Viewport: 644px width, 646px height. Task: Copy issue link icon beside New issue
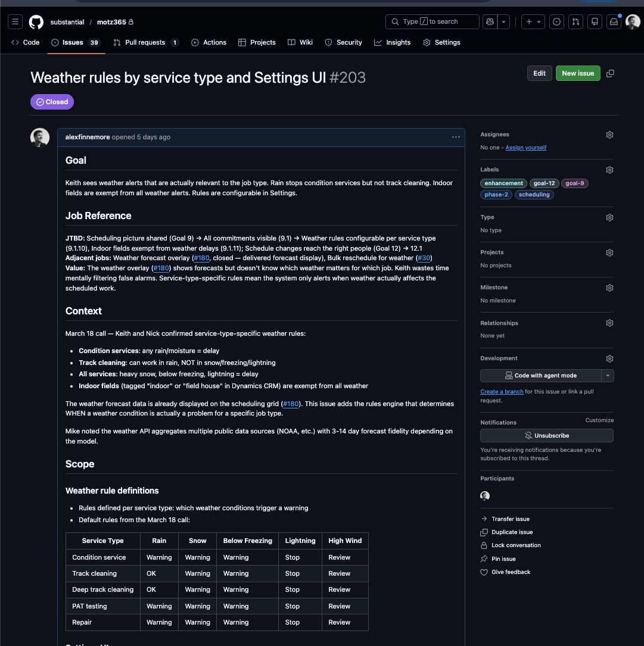pos(610,73)
